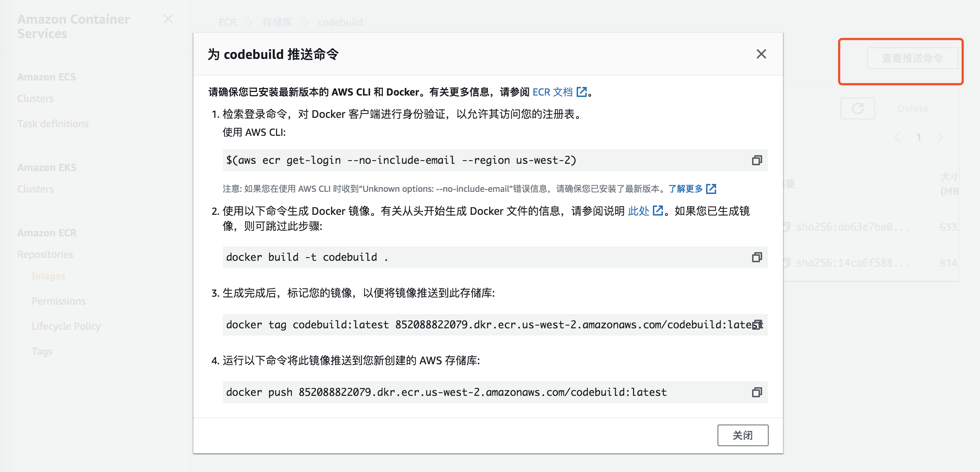
Task: Select the docker tag command text
Action: point(494,325)
